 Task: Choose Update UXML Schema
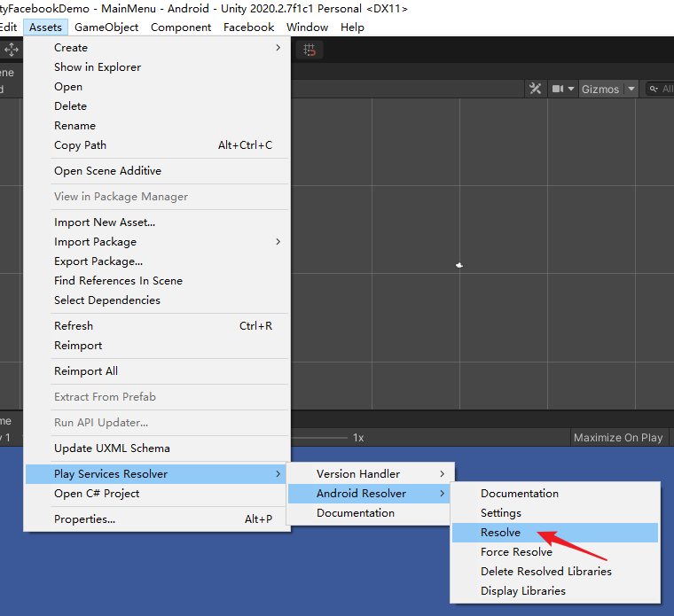click(157, 448)
